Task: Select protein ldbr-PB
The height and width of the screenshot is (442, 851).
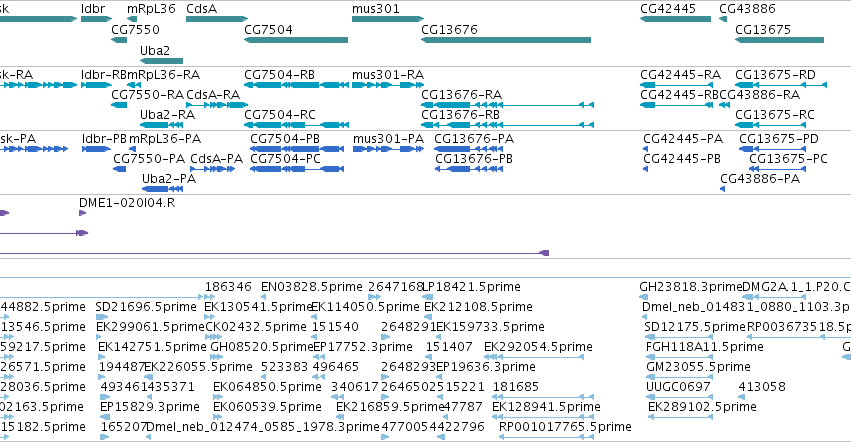Action: click(96, 149)
